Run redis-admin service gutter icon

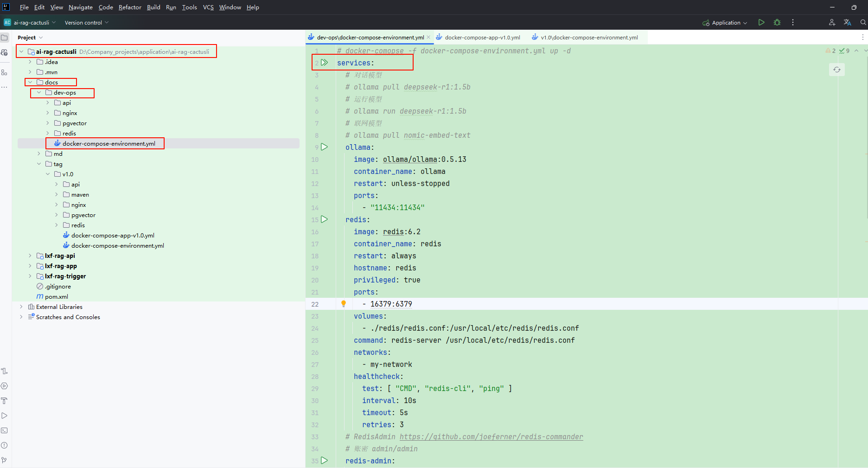point(325,461)
